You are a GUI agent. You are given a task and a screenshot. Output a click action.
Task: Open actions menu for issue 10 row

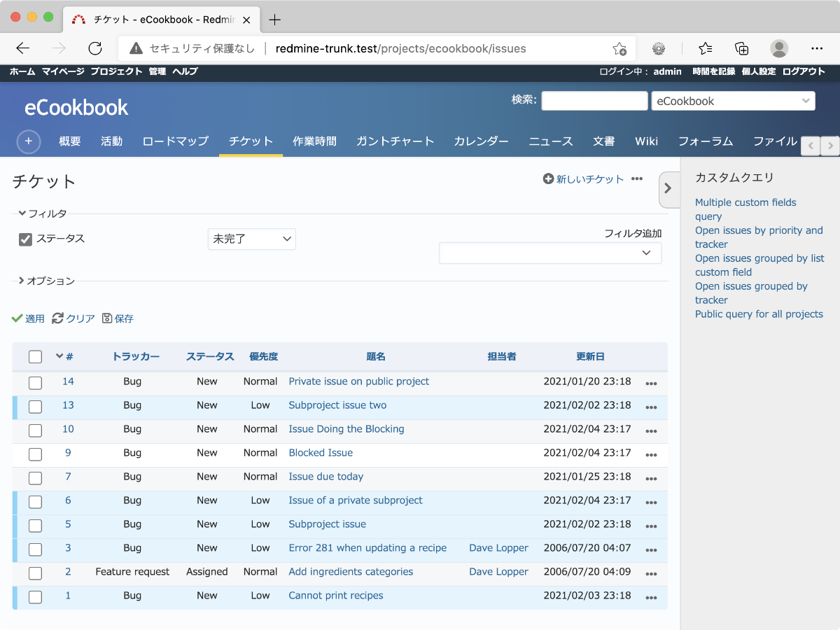(652, 431)
